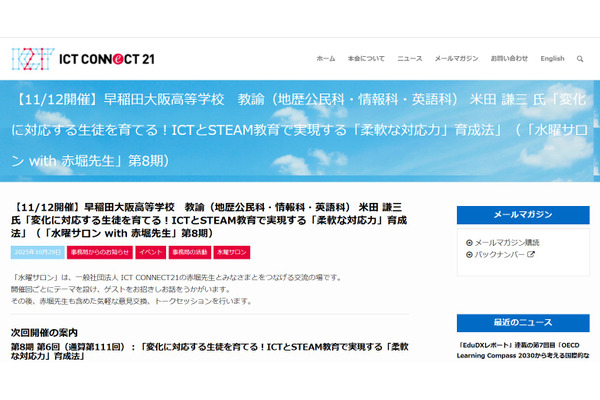Screen dimensions: 600x400
Task: Open the メールマガジン購読 link
Action: (507, 243)
